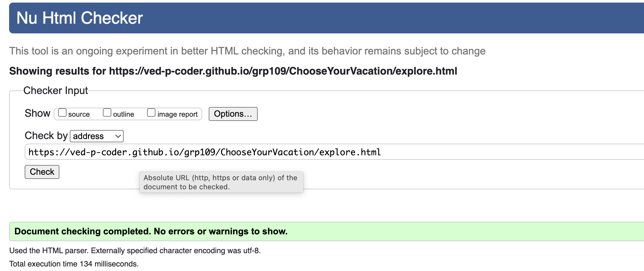644x271 pixels.
Task: Open the Options… button
Action: [233, 114]
